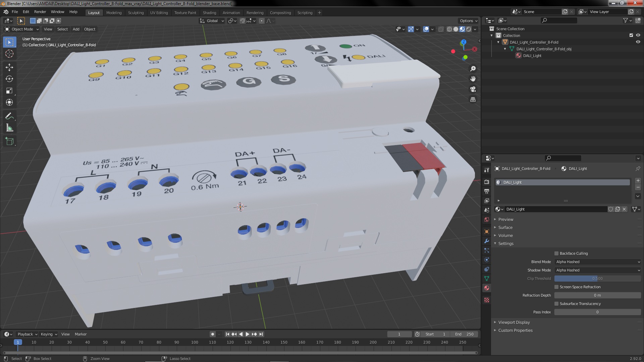Image resolution: width=644 pixels, height=362 pixels.
Task: Switch to the Modeling workspace tab
Action: click(x=114, y=13)
